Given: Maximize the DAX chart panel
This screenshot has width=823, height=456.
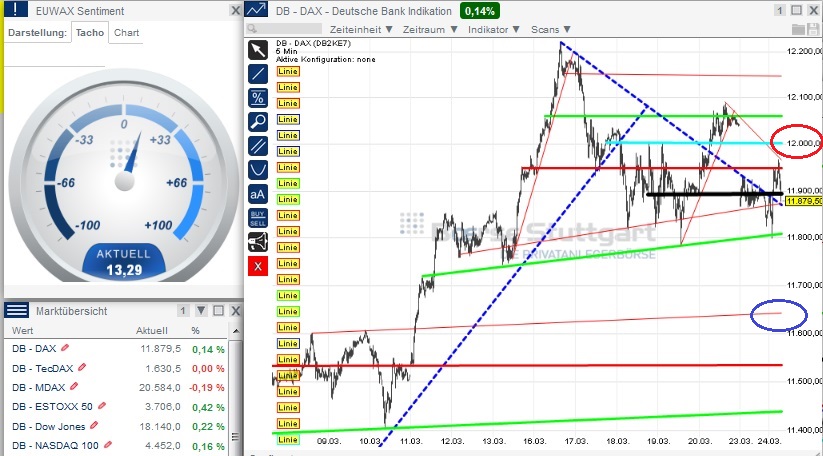Looking at the screenshot, I should pos(797,10).
